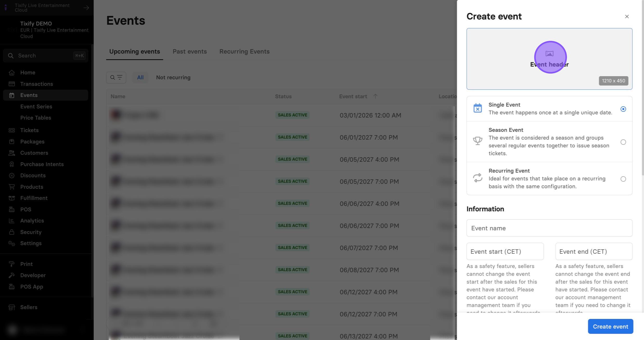Click the arrow icon beside Tixify Live Entertainment Cloud
The width and height of the screenshot is (644, 340).
click(86, 8)
